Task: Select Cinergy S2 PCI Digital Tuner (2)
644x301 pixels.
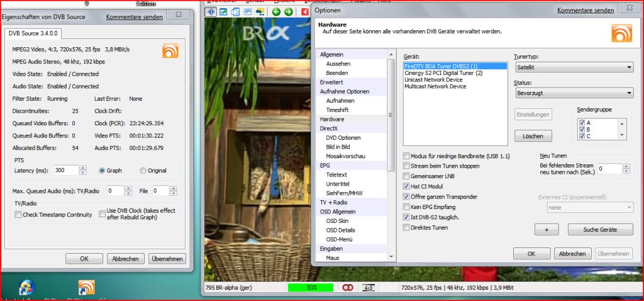Action: point(443,73)
